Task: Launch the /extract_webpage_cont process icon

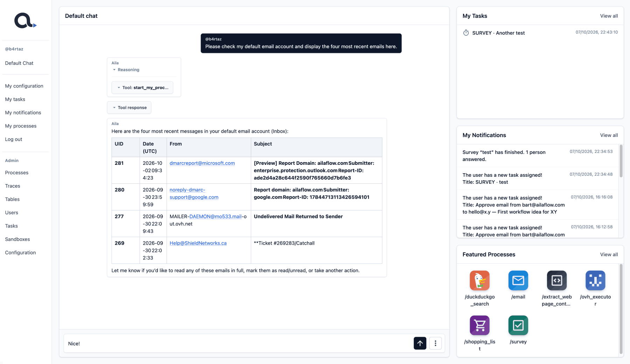Action: 556,280
